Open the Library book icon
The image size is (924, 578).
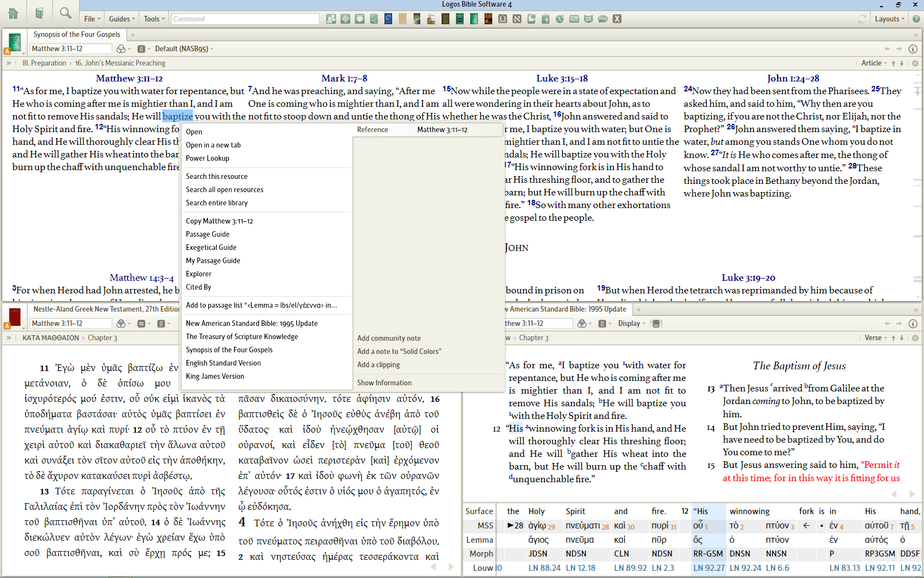click(39, 13)
